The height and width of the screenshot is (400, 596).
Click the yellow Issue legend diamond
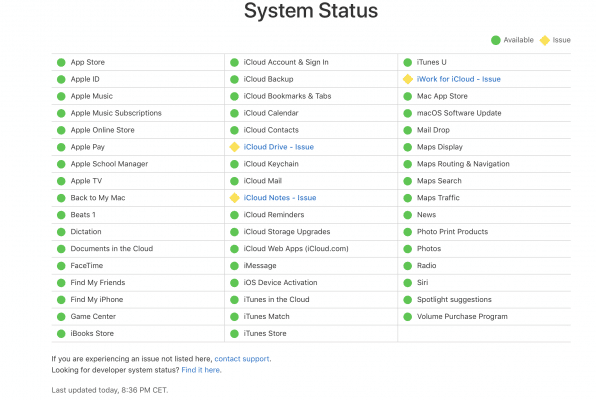[545, 40]
